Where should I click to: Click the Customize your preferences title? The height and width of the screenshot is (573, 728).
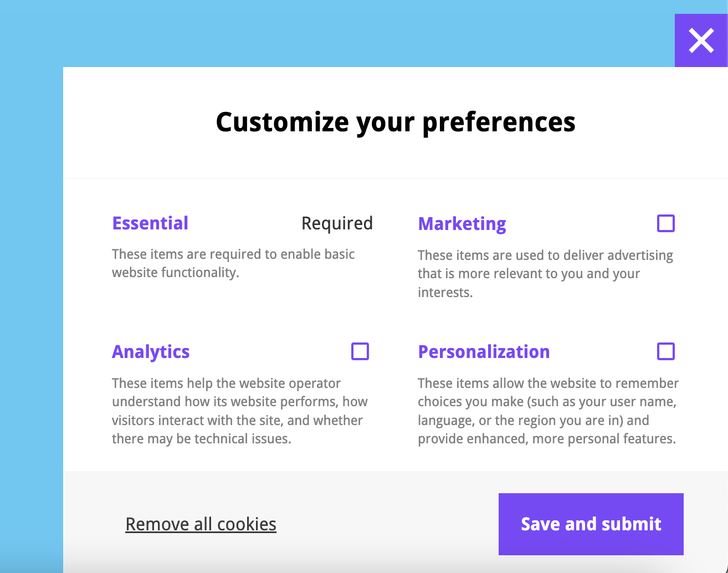point(396,122)
